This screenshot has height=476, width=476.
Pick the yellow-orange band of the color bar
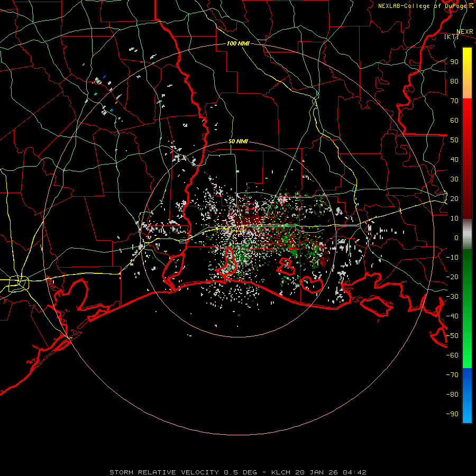pyautogui.click(x=467, y=73)
